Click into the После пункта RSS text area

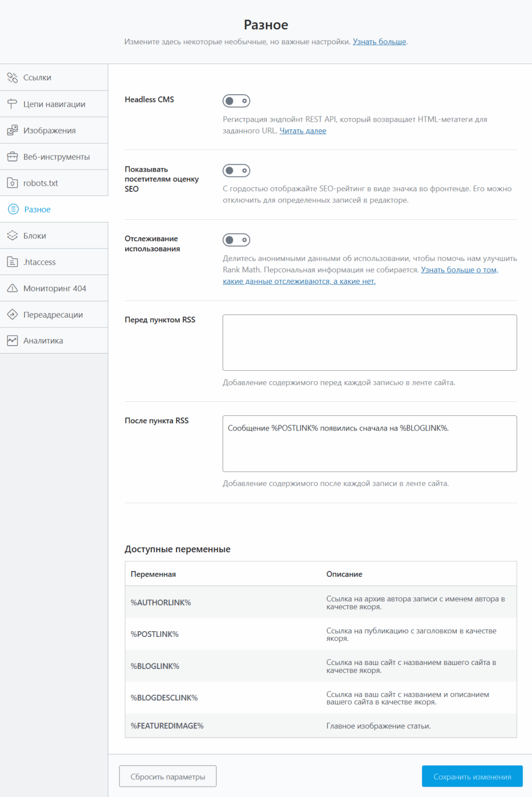[x=369, y=443]
